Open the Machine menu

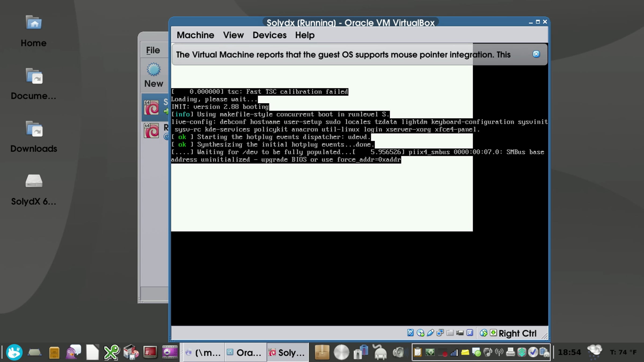pos(195,35)
